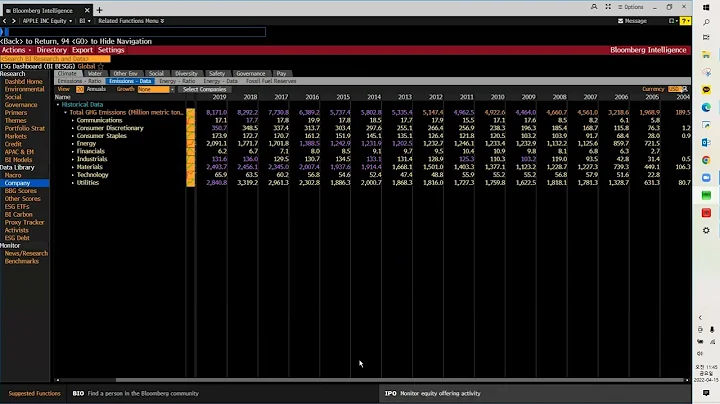Viewport: 720px width, 404px height.
Task: Go forward with the right arrow button
Action: pos(14,21)
